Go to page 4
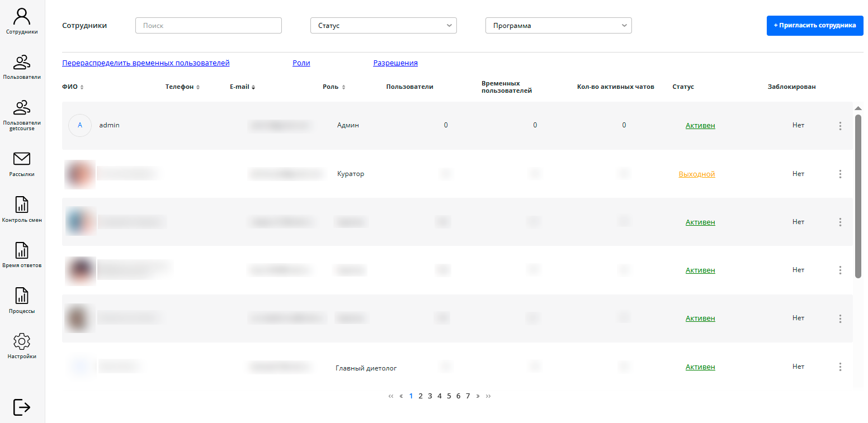Screen dimensions: 868x423 (440, 396)
